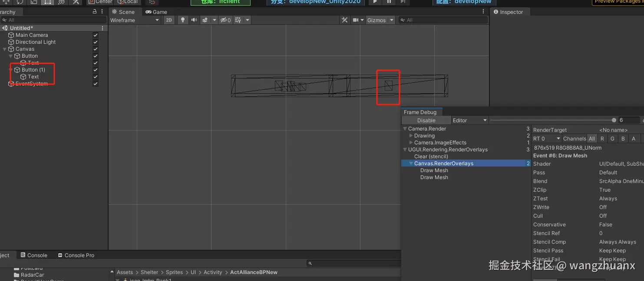
Task: Toggle the first Button object's checkbox
Action: click(x=96, y=56)
